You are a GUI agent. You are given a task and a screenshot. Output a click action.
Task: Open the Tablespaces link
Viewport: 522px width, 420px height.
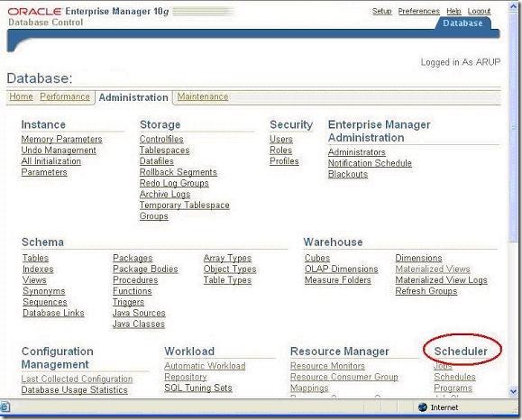pos(164,151)
